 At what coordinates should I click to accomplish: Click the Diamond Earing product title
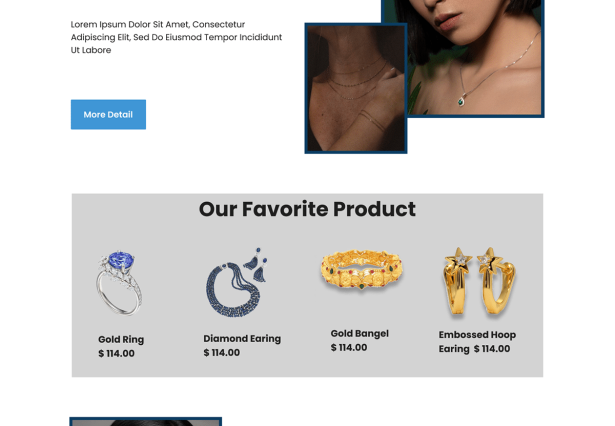(x=242, y=339)
